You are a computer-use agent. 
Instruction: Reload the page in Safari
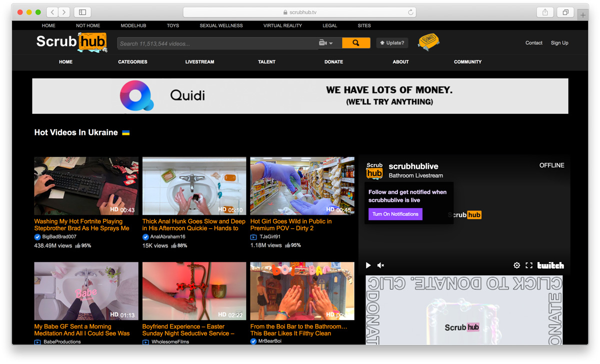tap(410, 12)
